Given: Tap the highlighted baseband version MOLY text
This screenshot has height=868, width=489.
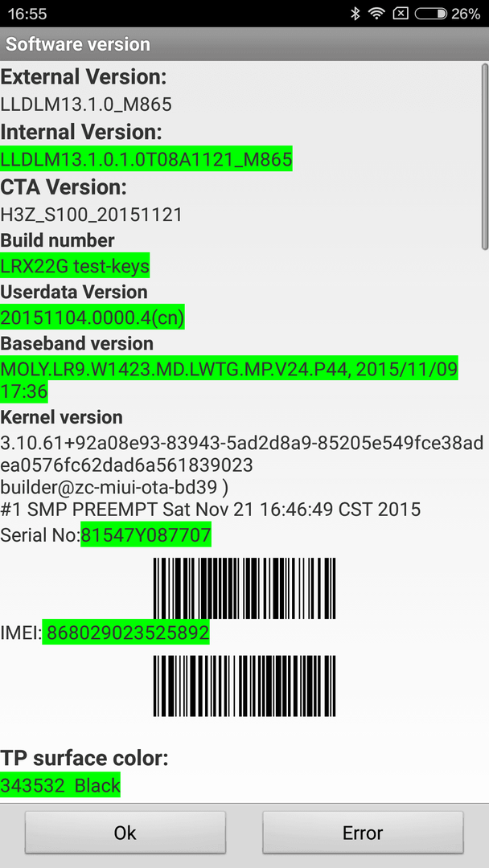Looking at the screenshot, I should tap(229, 379).
